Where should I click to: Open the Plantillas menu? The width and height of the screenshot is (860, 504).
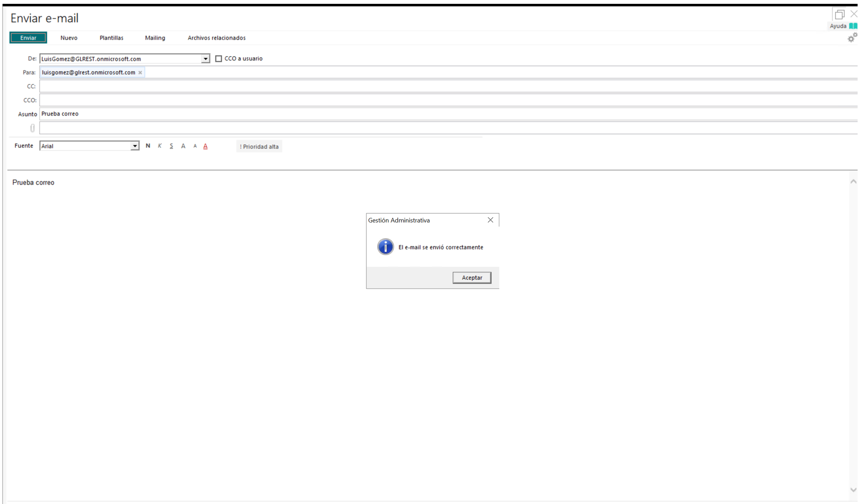(x=111, y=38)
